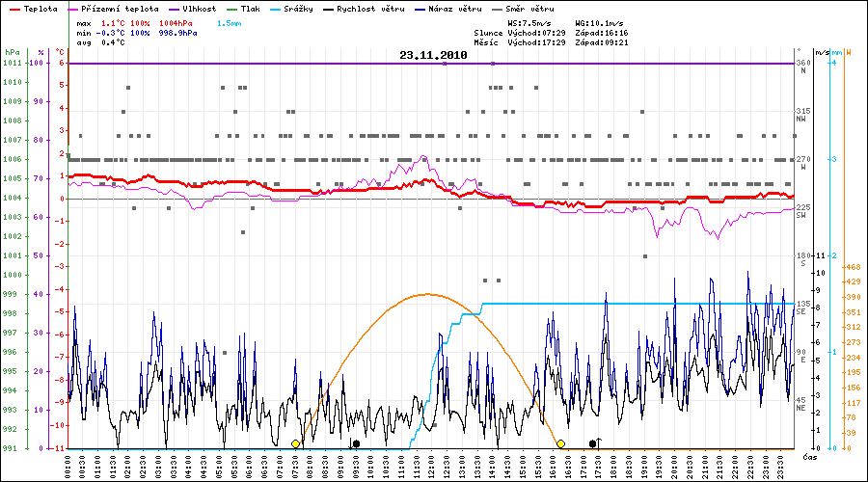The image size is (868, 482).
Task: Click the max temperature value 1.1°C
Action: tap(113, 24)
